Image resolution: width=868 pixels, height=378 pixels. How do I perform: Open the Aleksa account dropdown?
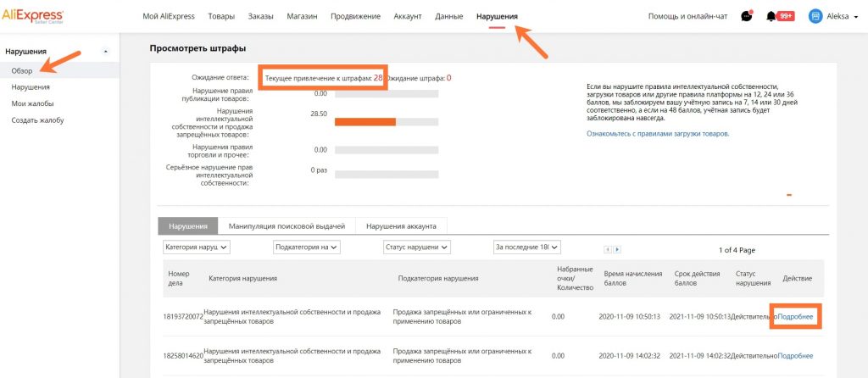tap(842, 17)
